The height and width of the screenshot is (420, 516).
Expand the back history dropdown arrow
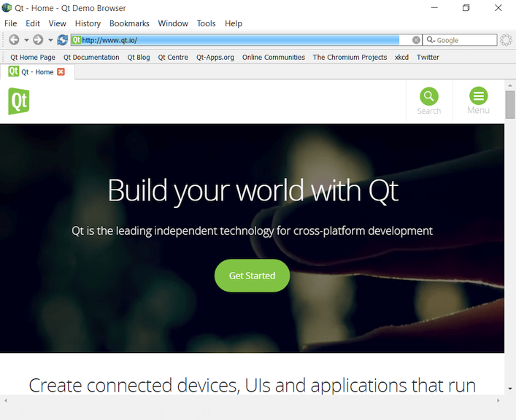click(26, 40)
